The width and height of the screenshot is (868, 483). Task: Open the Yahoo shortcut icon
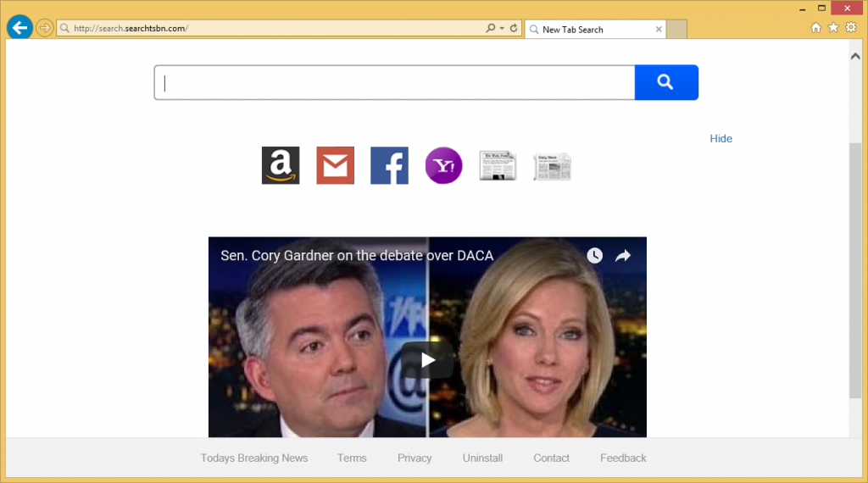(443, 165)
